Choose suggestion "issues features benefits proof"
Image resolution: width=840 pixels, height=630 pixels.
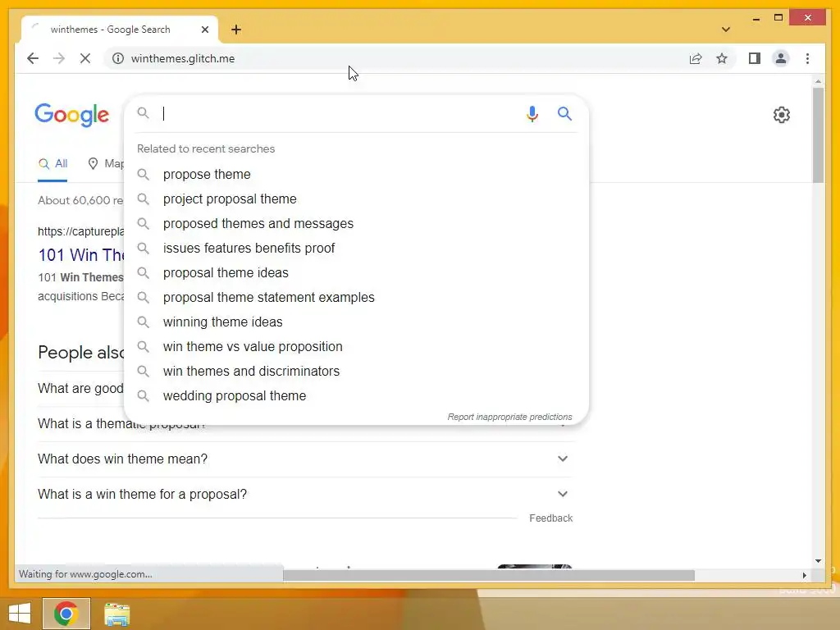[356, 248]
